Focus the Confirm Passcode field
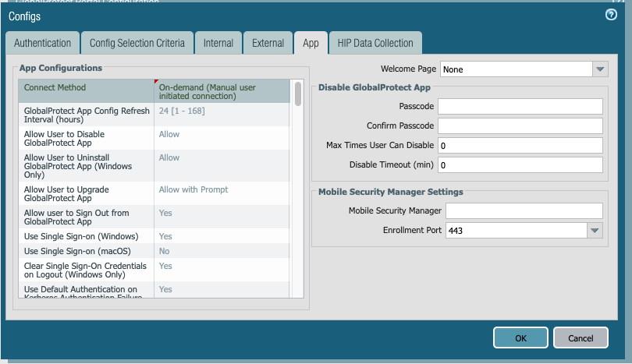The width and height of the screenshot is (632, 364). (x=520, y=125)
